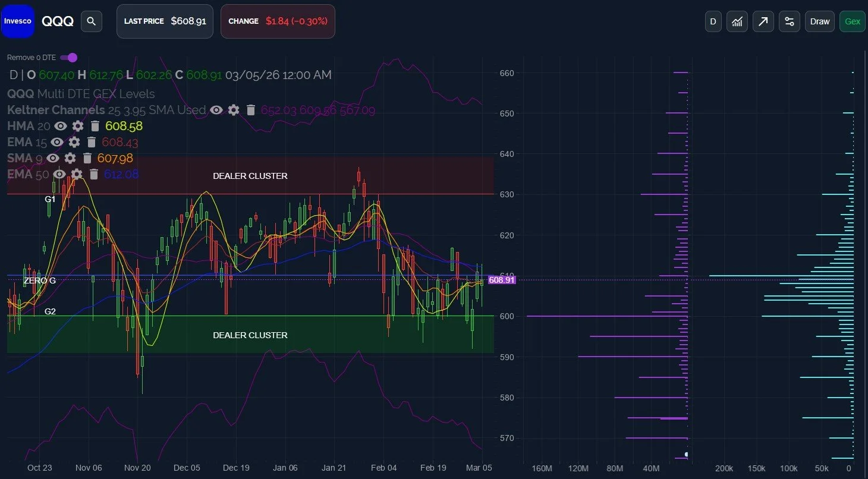Viewport: 868px width, 479px height.
Task: Click the 200k axis label
Action: point(724,469)
